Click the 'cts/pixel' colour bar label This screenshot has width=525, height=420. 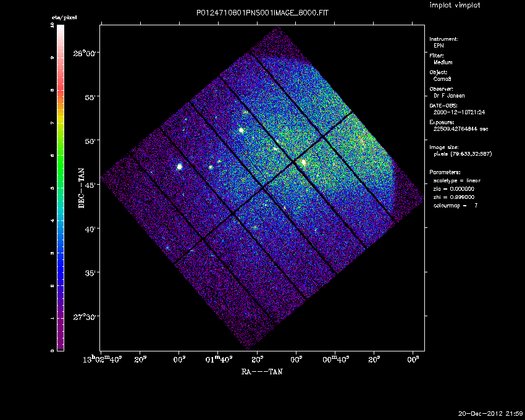[x=64, y=17]
